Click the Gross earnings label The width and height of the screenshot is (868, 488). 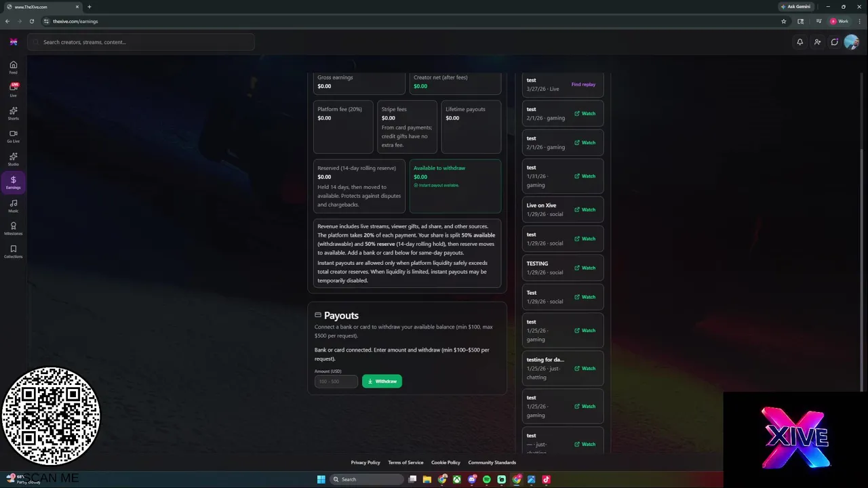click(x=335, y=77)
